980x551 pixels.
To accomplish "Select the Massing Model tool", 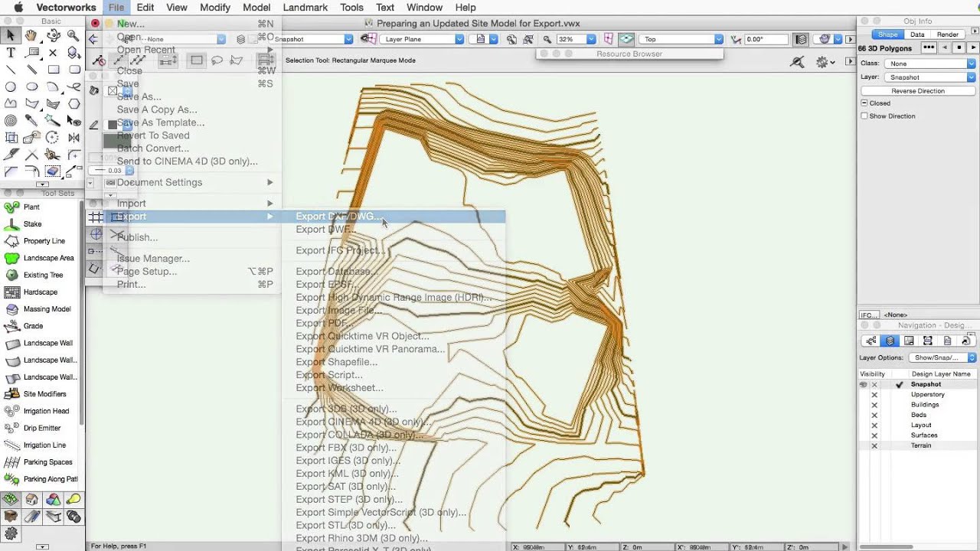I will [x=47, y=309].
